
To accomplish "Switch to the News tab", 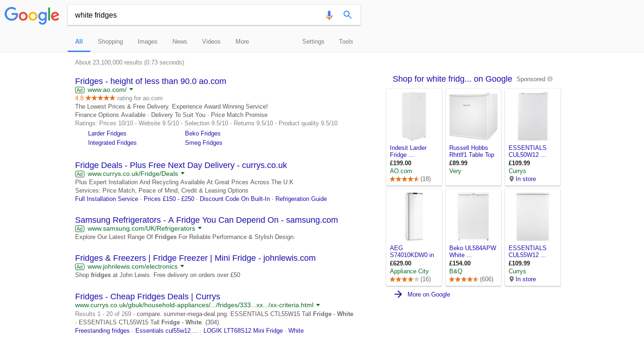I will [x=180, y=41].
